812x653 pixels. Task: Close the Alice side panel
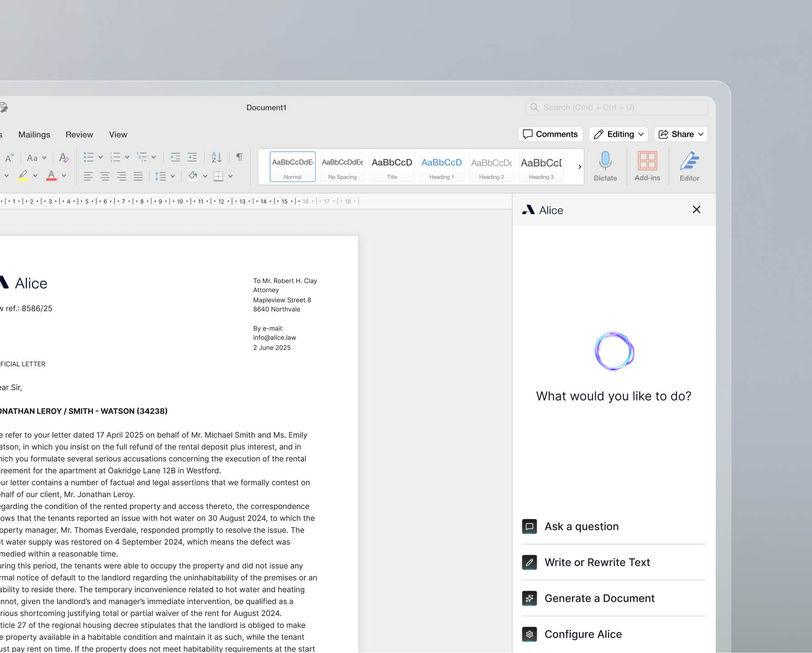click(696, 209)
